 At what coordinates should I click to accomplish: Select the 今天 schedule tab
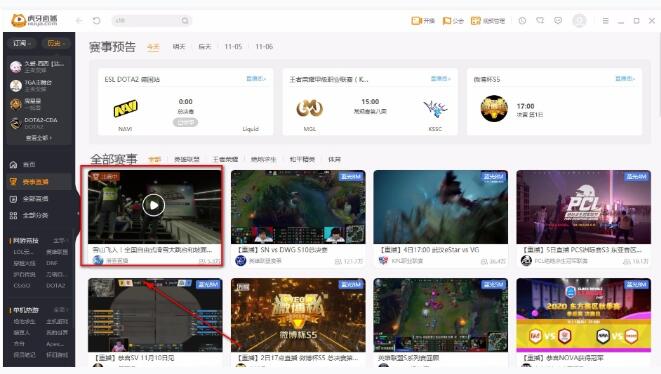153,47
